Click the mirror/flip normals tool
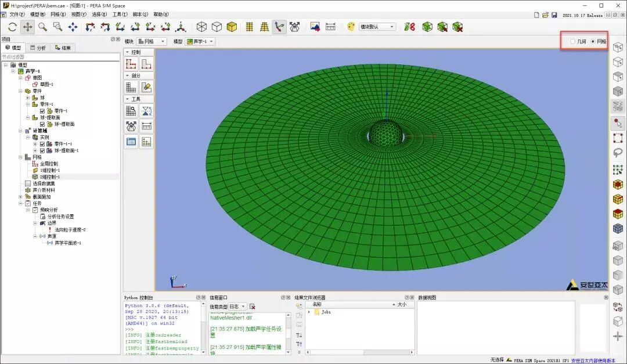Viewport: 627px width, 364px height. point(146,111)
